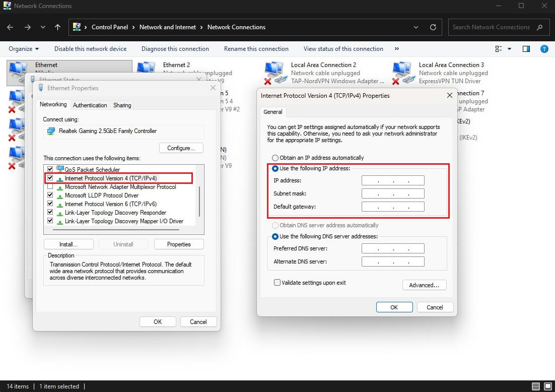Click the back navigation arrow icon

[10, 27]
